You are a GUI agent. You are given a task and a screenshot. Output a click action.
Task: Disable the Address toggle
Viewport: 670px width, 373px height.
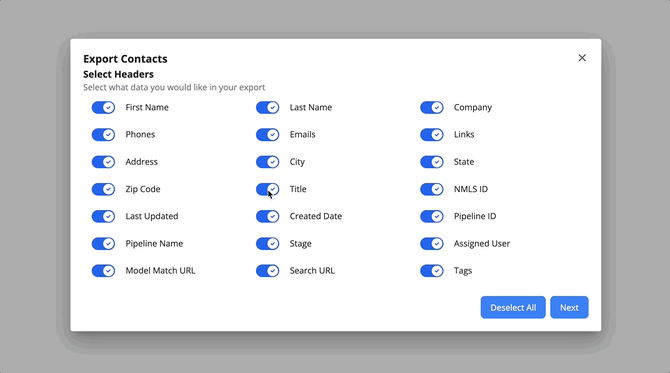point(103,162)
